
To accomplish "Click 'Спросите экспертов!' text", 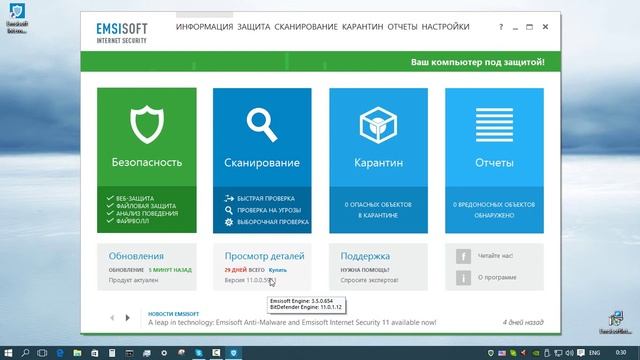I will (x=369, y=280).
